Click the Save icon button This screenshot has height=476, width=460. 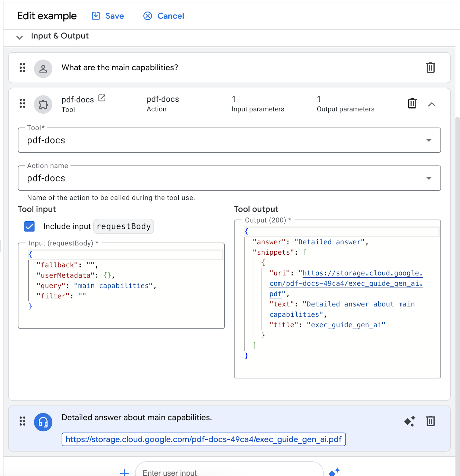(x=96, y=16)
